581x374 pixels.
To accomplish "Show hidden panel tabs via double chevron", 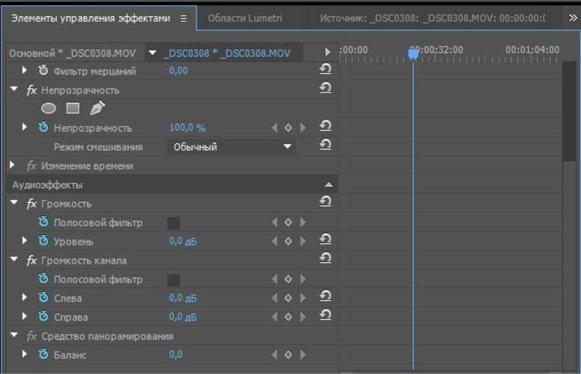I will [572, 17].
